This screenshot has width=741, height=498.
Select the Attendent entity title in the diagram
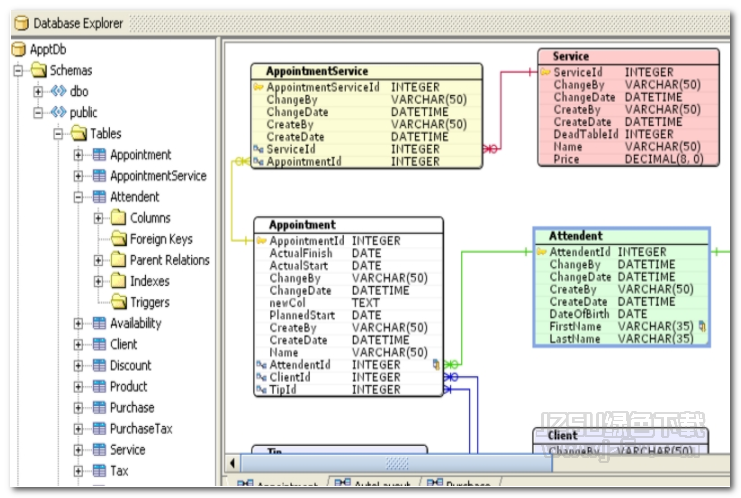coord(575,236)
